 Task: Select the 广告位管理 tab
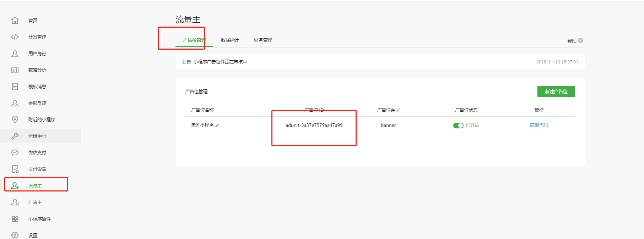(x=194, y=40)
